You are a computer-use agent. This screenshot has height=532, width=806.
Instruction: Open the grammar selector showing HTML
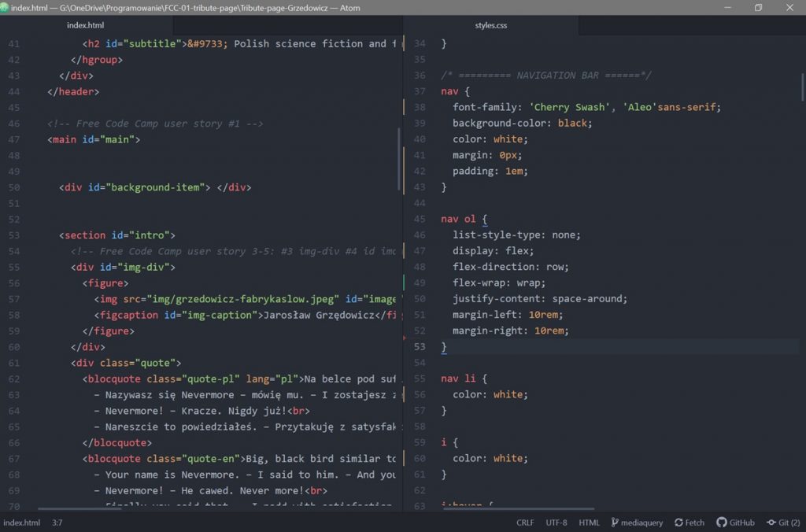589,522
